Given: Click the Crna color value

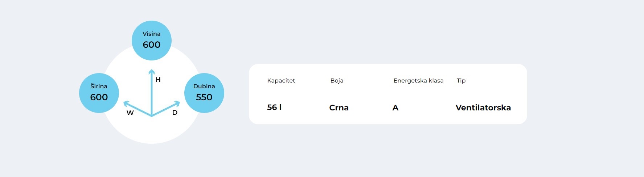Looking at the screenshot, I should coord(339,108).
